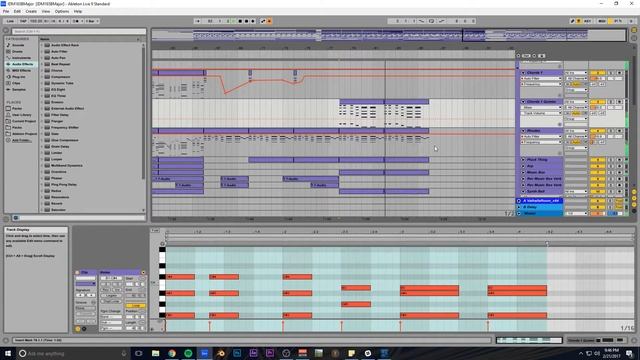
Task: Select Clips category in browser
Action: (x=16, y=83)
